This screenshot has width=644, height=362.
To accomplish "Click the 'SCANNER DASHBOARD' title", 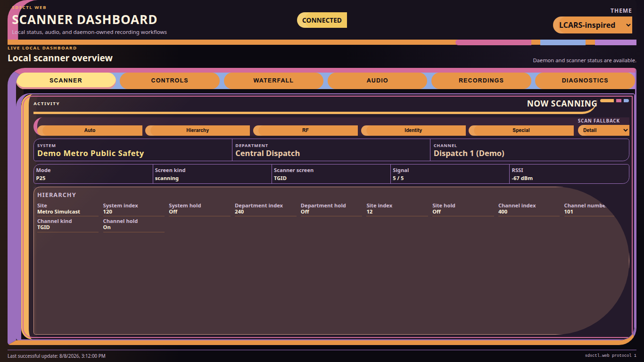I will pyautogui.click(x=84, y=20).
